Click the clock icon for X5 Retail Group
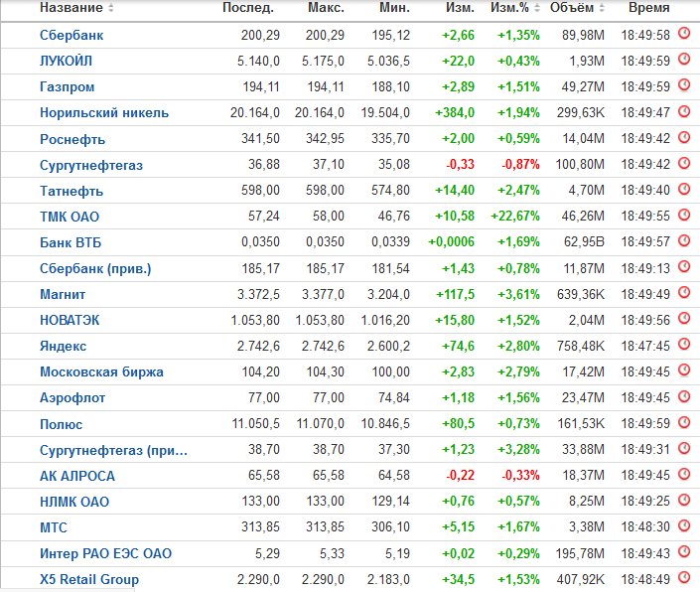700x592 pixels. (x=684, y=577)
